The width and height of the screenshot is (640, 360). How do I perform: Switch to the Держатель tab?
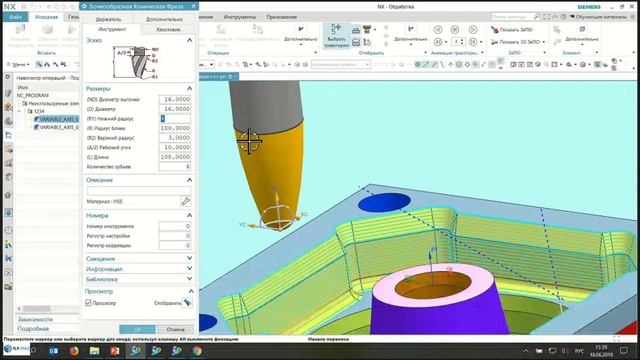[108, 19]
